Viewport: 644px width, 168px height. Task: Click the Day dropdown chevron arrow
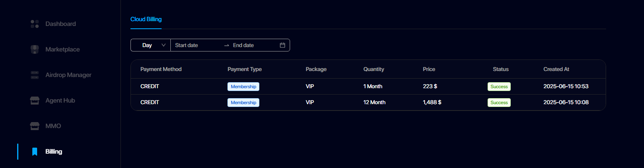(x=164, y=45)
